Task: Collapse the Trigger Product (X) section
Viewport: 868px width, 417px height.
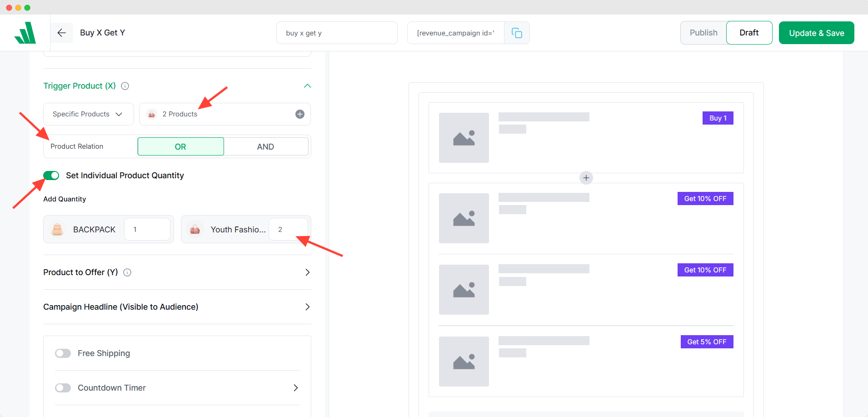Action: tap(308, 86)
